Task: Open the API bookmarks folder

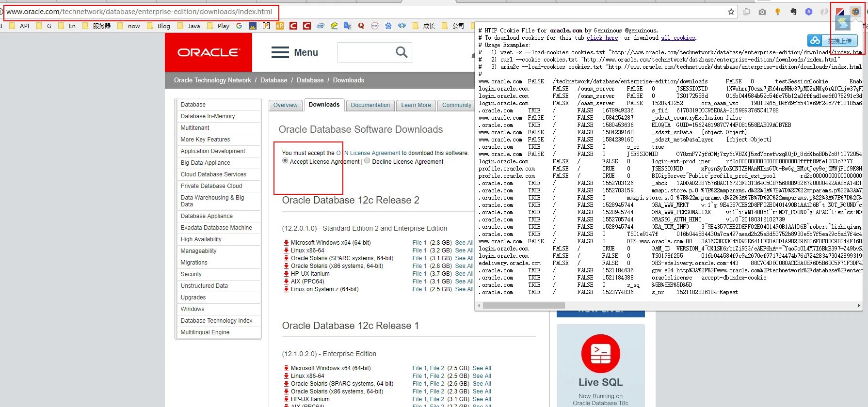Action: pyautogui.click(x=19, y=26)
